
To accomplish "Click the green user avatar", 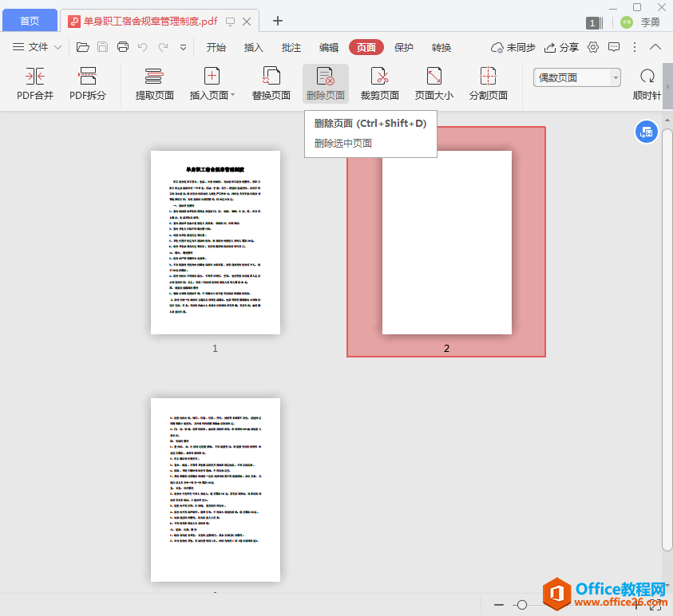I will pos(627,22).
